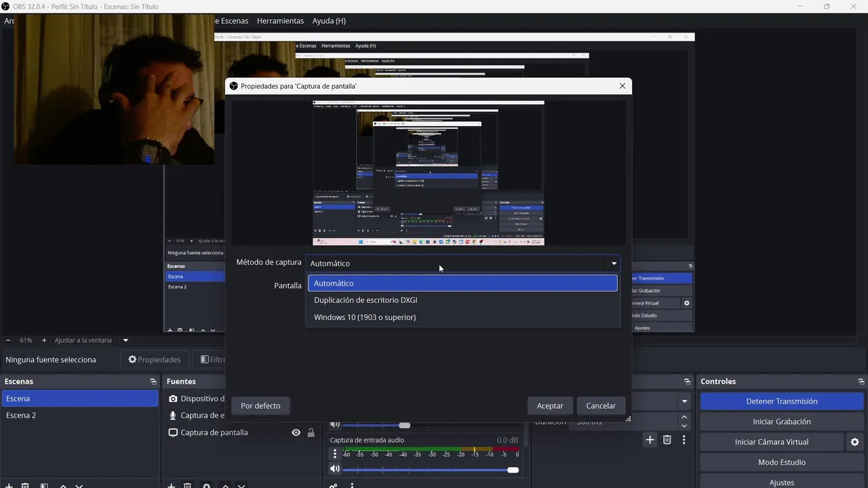Close the Propiedades para Captura de pantalla dialog
Viewport: 868px width, 488px height.
[x=623, y=86]
